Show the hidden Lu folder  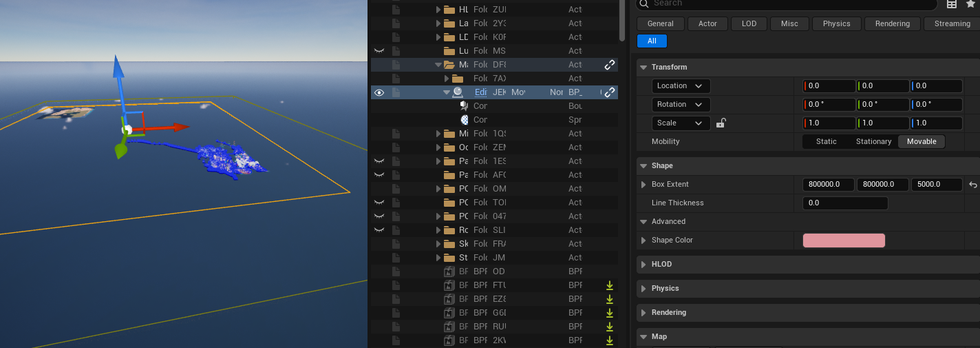click(x=379, y=51)
